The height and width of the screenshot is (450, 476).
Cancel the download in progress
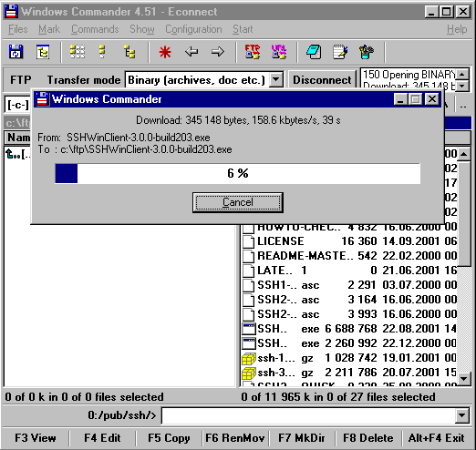(238, 202)
